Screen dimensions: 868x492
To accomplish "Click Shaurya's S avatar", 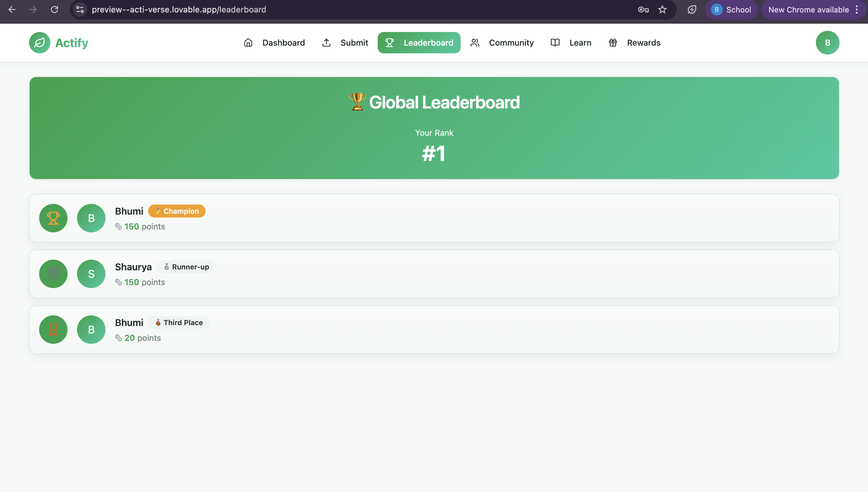I will click(x=91, y=274).
